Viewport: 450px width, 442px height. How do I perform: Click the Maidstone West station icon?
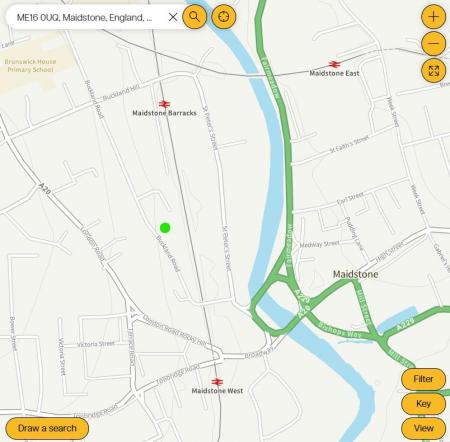click(217, 382)
